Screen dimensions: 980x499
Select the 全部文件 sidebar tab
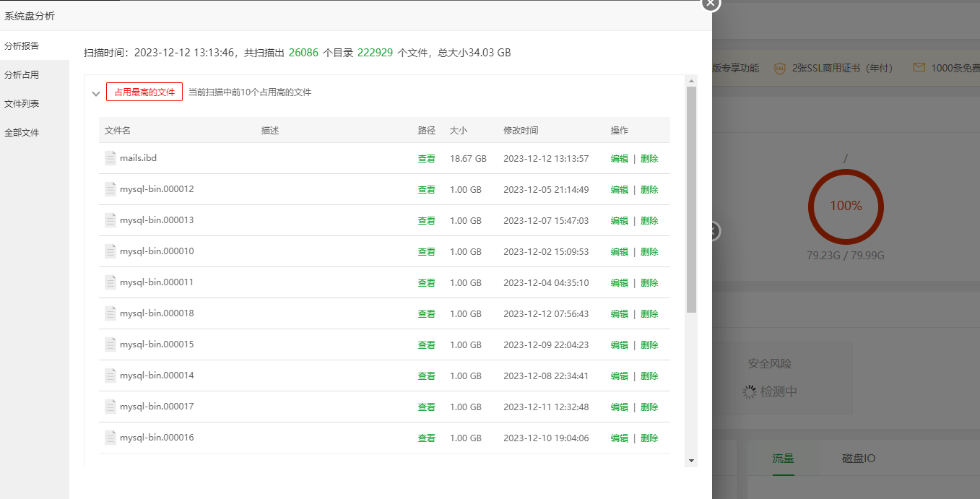(22, 133)
